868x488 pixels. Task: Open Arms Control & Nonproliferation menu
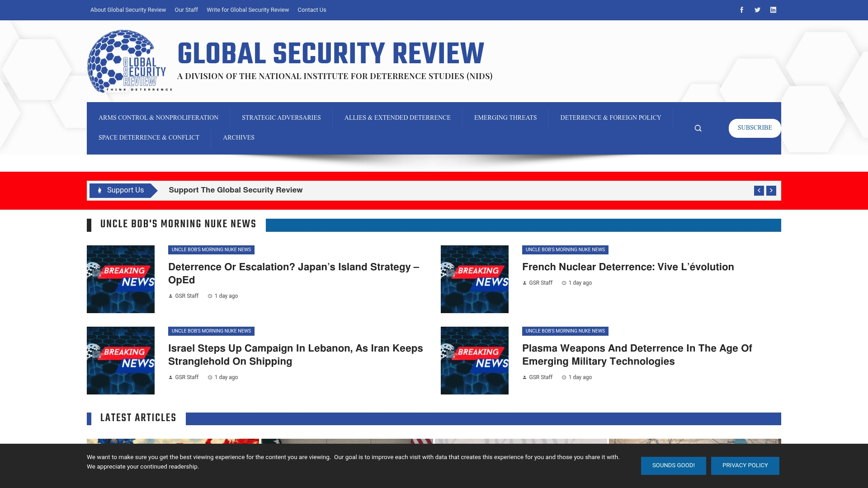pos(158,117)
